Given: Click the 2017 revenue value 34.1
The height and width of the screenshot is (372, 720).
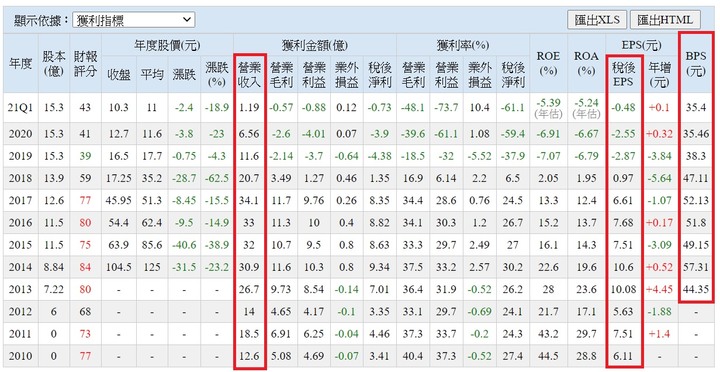Looking at the screenshot, I should (x=250, y=200).
